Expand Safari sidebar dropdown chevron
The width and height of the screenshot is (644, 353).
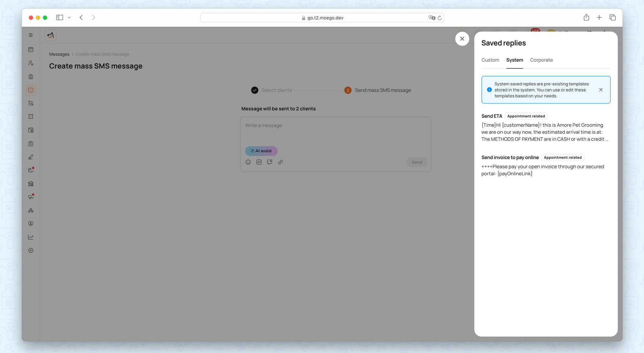[x=69, y=18]
